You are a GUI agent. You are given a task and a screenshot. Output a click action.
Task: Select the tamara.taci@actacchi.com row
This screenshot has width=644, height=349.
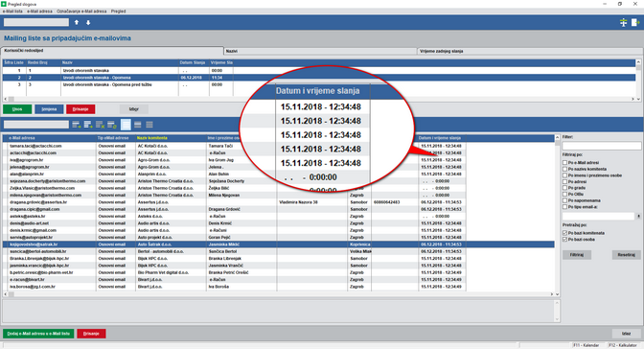tap(279, 146)
